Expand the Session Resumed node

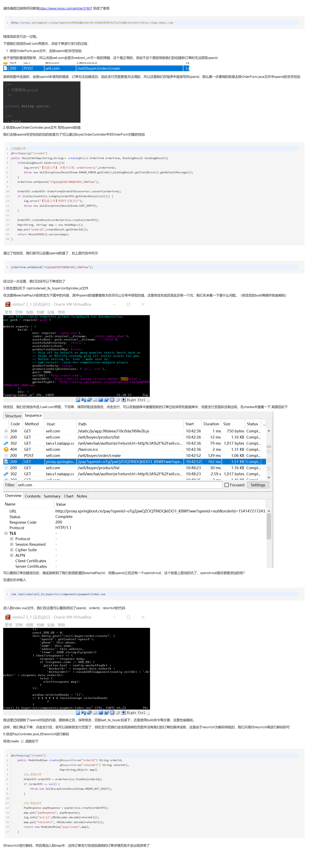pos(12,544)
